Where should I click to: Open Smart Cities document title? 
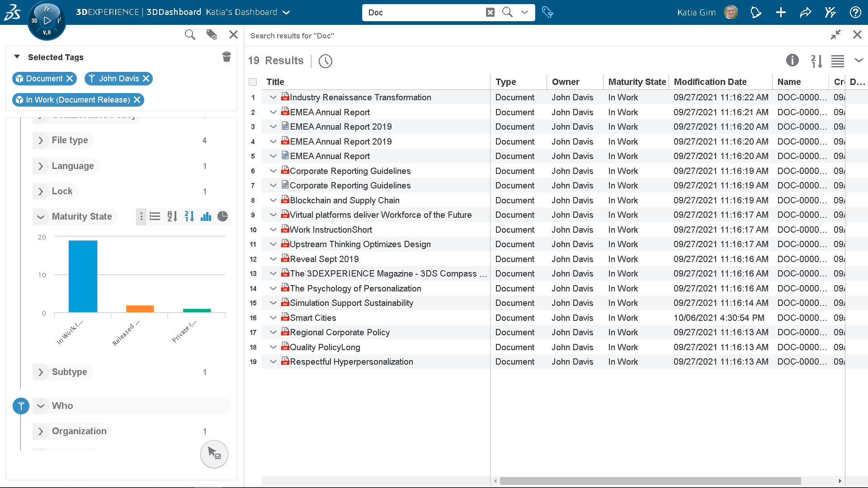pyautogui.click(x=313, y=318)
